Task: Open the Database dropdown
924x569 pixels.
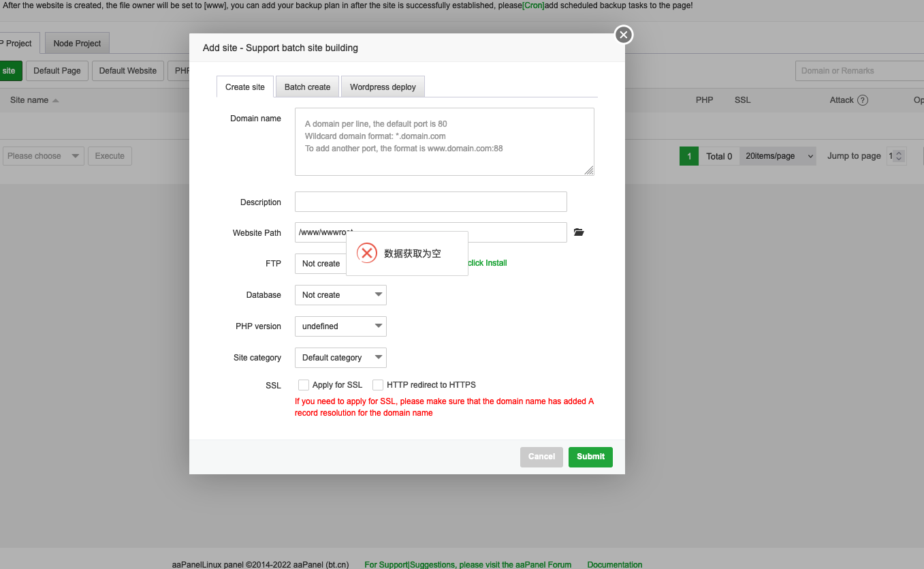Action: [x=340, y=295]
